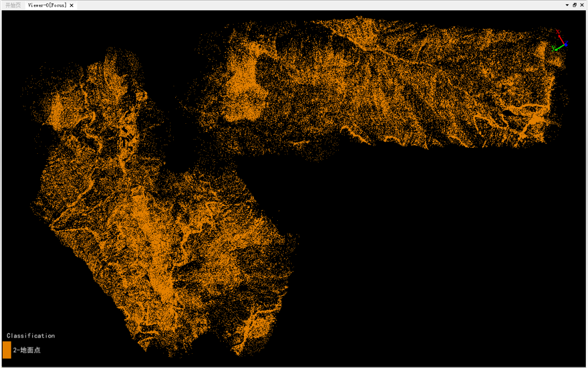Float the viewer panel with restore button
588x368 pixels.
pyautogui.click(x=574, y=5)
